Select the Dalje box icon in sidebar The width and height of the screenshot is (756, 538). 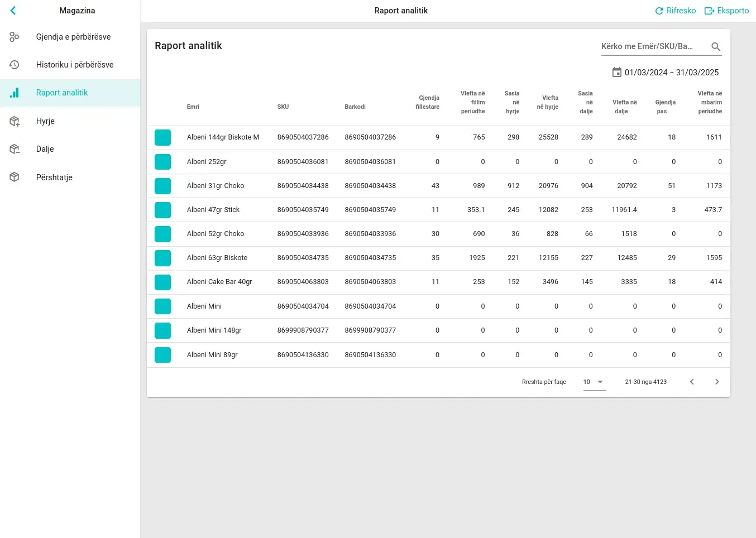[x=15, y=149]
